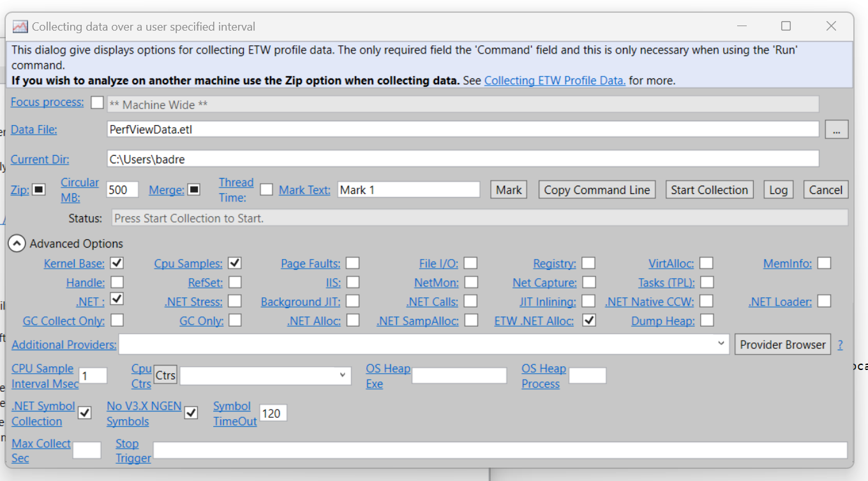The height and width of the screenshot is (481, 868).
Task: Enable the IIS checkbox
Action: click(352, 282)
